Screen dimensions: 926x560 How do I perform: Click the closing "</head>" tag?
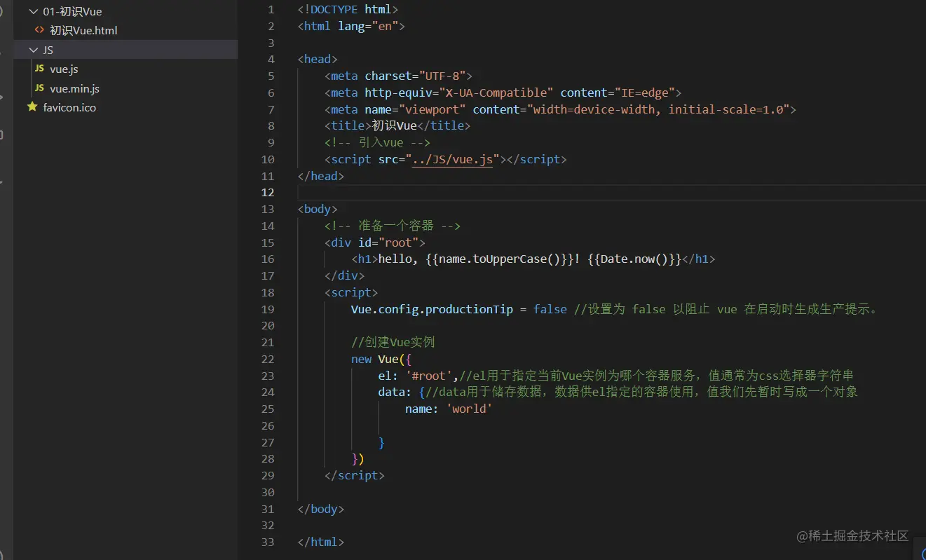tap(321, 177)
